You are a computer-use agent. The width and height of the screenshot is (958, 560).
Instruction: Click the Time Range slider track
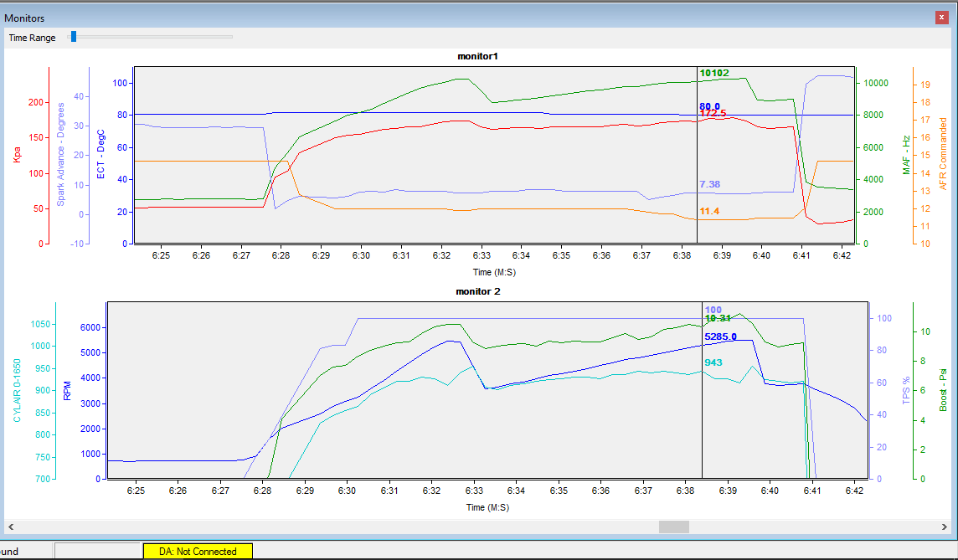pyautogui.click(x=150, y=38)
